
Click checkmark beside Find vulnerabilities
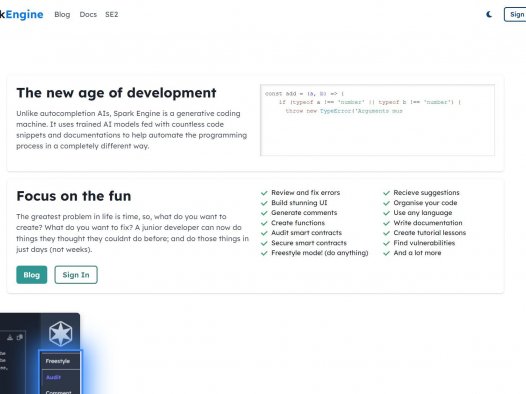click(386, 243)
